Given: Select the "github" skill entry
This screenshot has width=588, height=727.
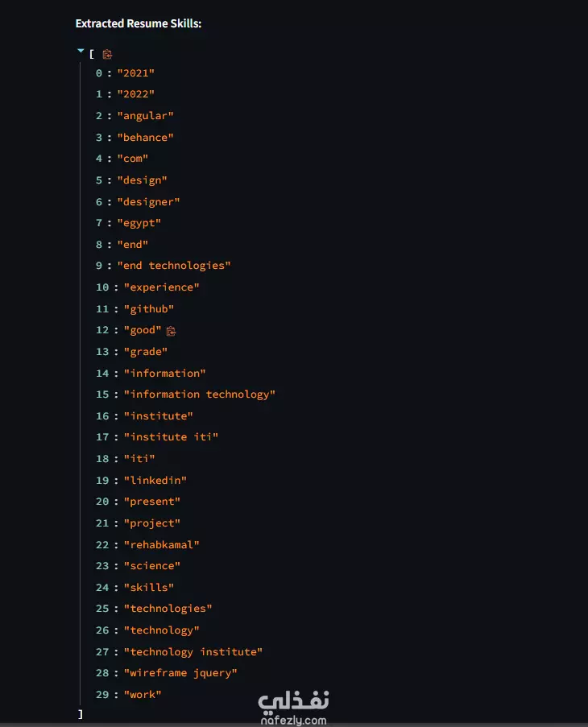Looking at the screenshot, I should (149, 309).
